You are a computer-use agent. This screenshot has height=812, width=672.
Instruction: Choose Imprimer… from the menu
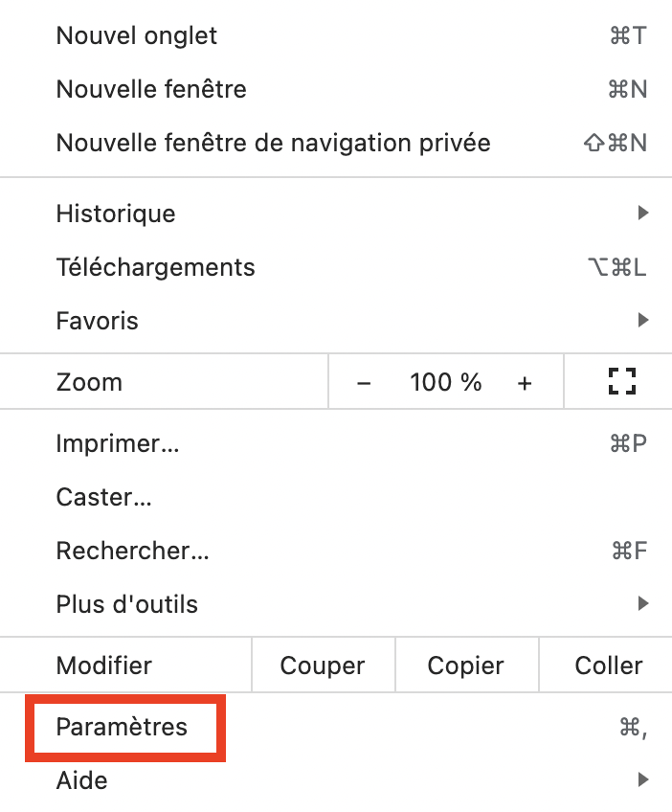tap(336, 443)
